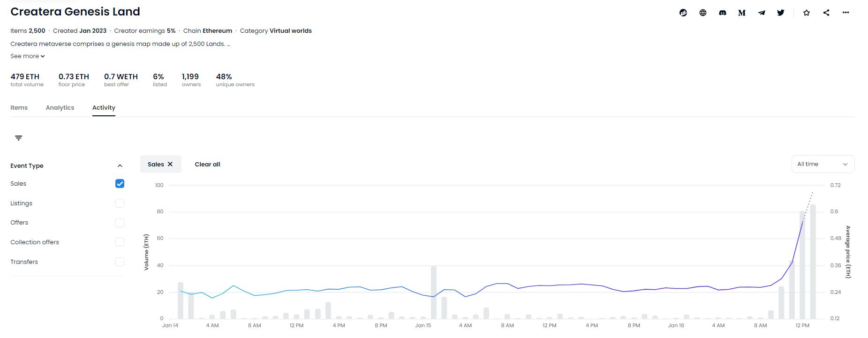The image size is (868, 338).
Task: Collapse the Event Type filter section
Action: pyautogui.click(x=120, y=166)
